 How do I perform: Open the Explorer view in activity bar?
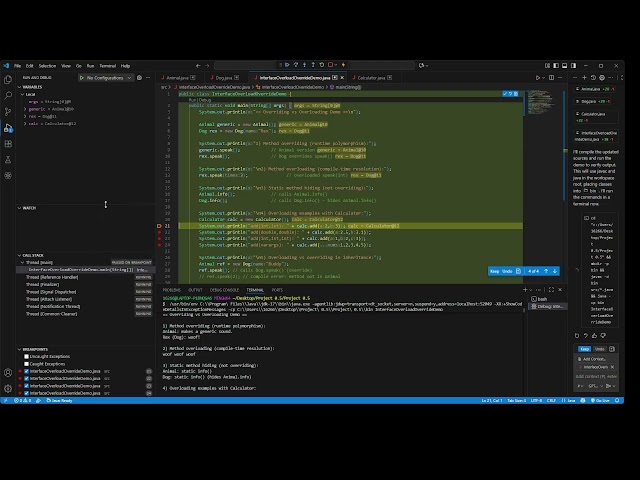[x=7, y=77]
